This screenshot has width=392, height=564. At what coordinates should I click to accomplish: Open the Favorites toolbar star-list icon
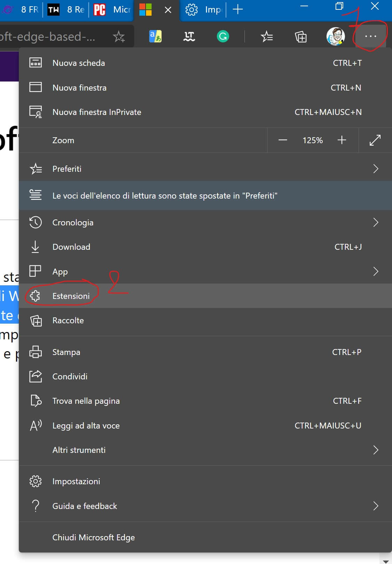point(267,36)
